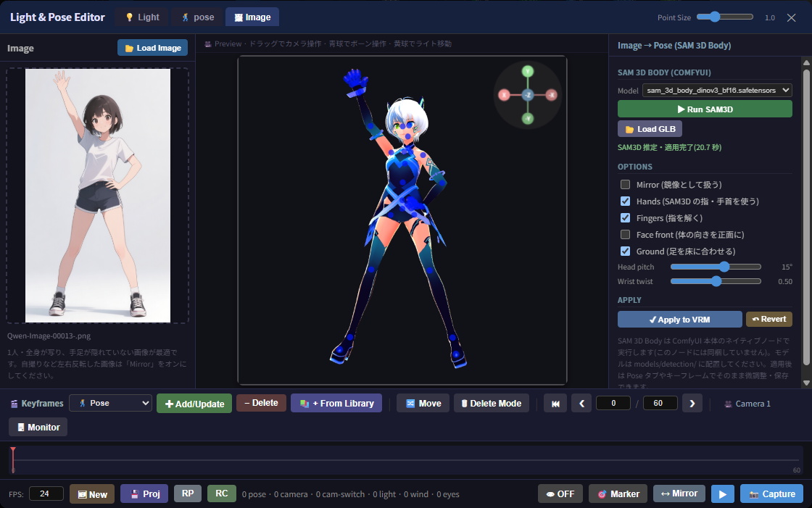
Task: Click the Proj save button
Action: 145,494
